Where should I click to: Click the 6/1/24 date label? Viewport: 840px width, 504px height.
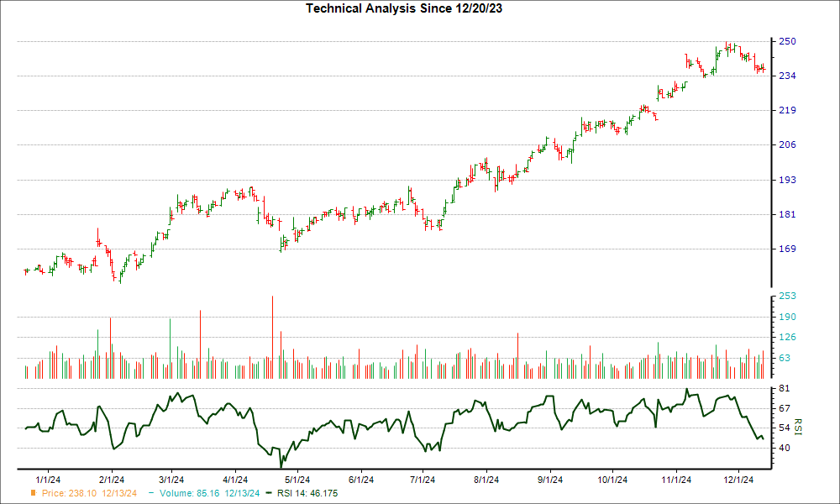[361, 480]
